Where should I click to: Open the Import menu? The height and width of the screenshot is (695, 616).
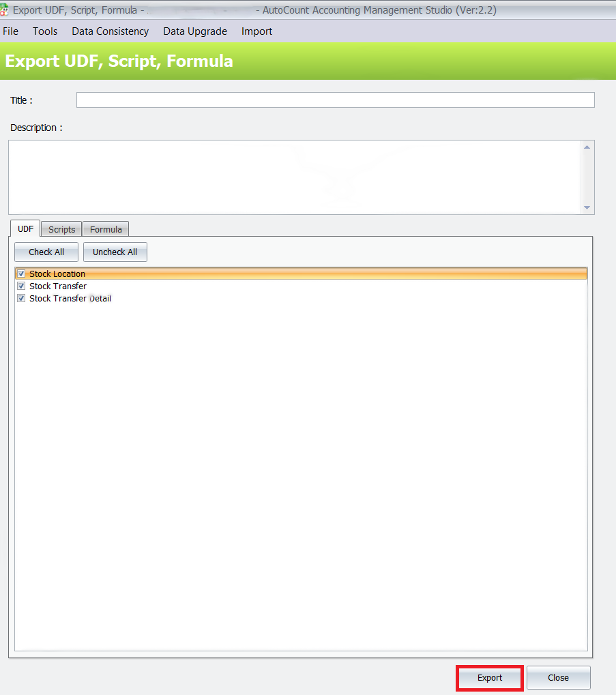(256, 31)
